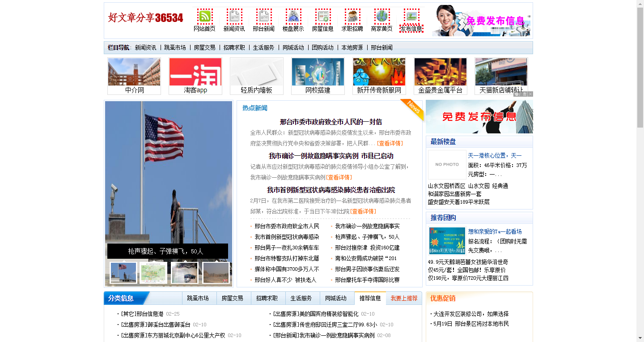Select the 推荐信息 tab
Screen dimensions: 644x342
tap(370, 298)
